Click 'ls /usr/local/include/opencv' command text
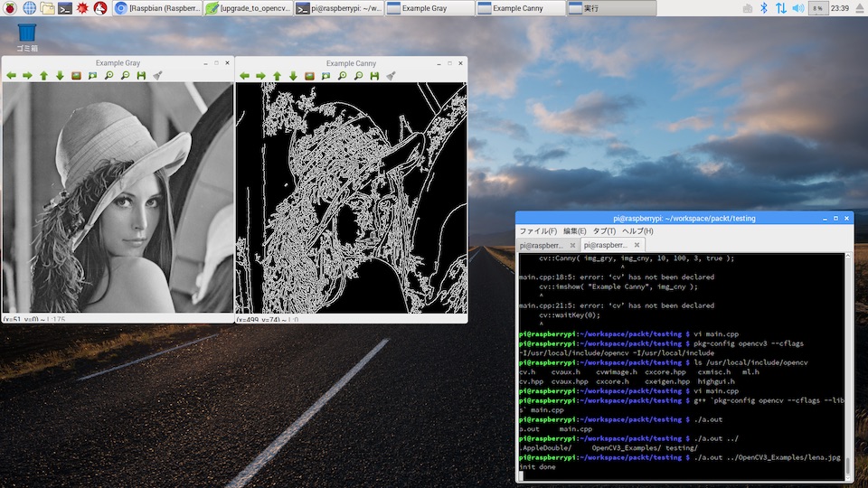The image size is (868, 488). [750, 362]
